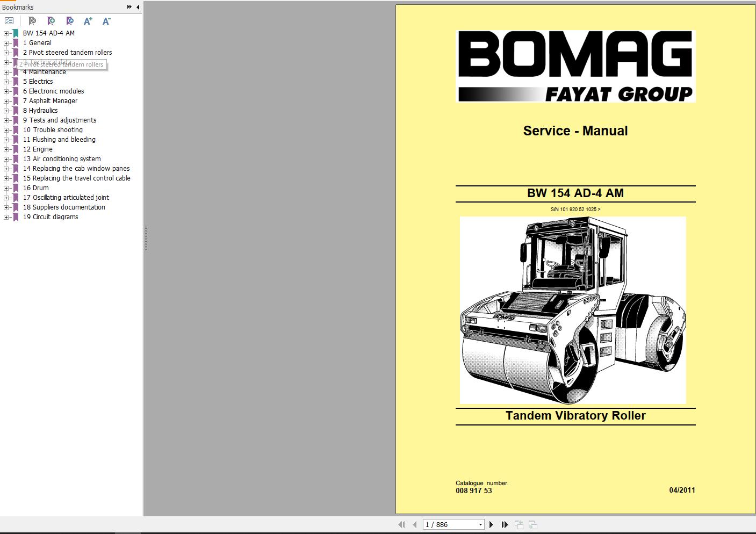Go to previous page button
This screenshot has width=756, height=534.
[414, 524]
